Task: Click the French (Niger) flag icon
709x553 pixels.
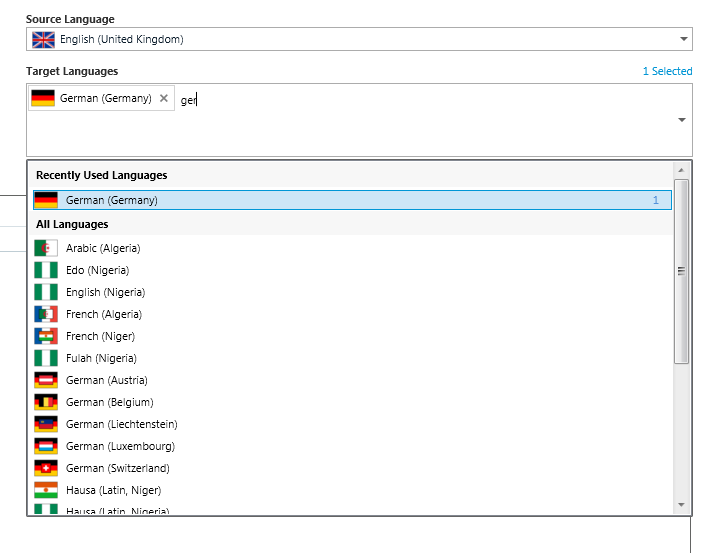Action: pyautogui.click(x=46, y=336)
